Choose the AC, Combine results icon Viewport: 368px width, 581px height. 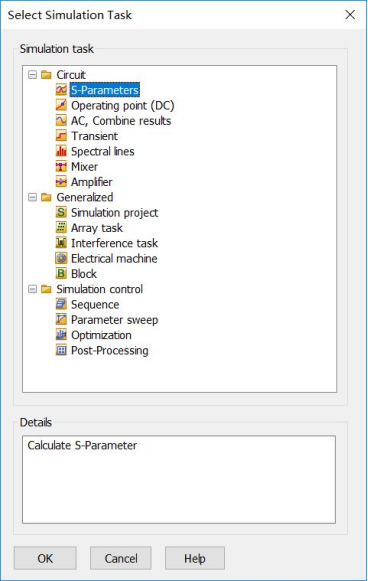(x=61, y=120)
